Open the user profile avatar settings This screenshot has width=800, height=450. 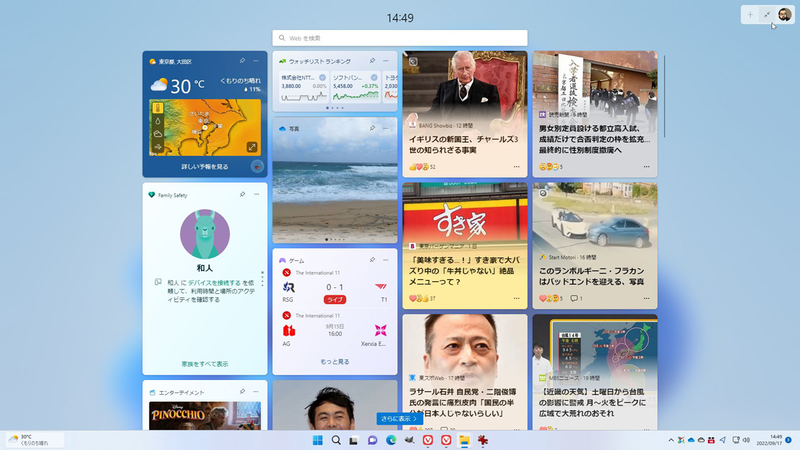(784, 15)
